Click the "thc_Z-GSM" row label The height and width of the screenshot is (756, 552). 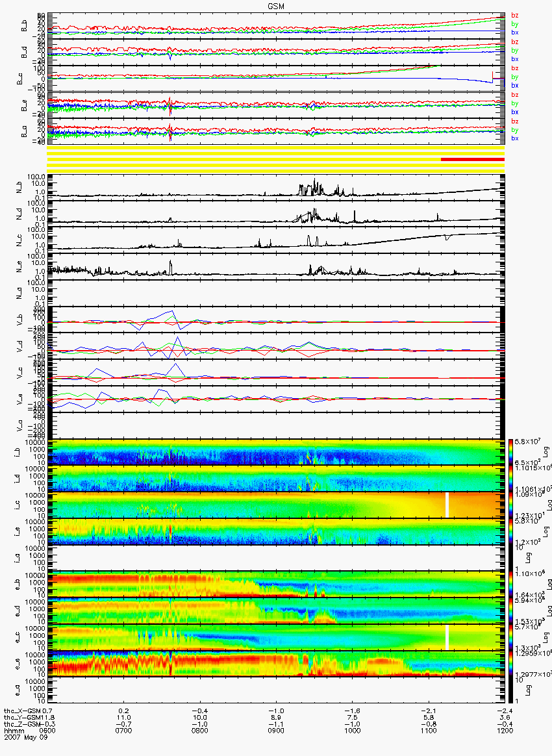click(x=22, y=724)
